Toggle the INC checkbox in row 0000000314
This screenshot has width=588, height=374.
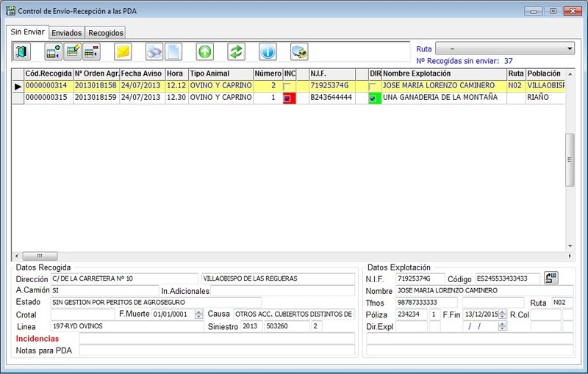coord(288,86)
